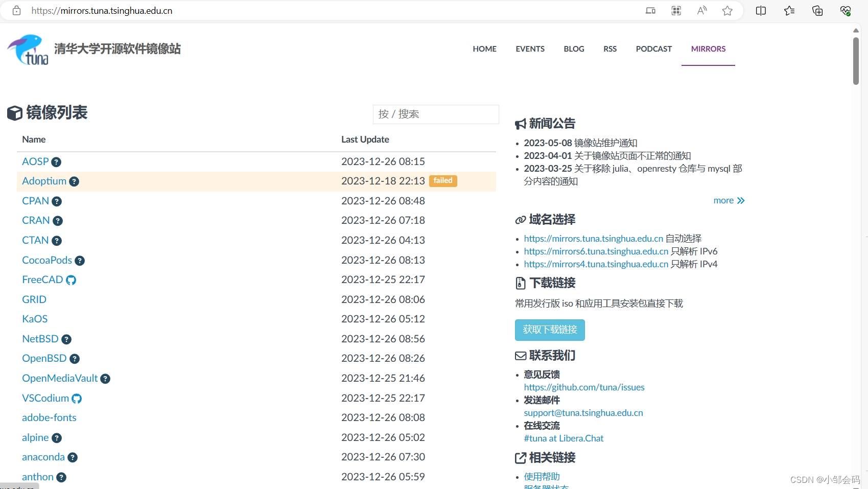868x489 pixels.
Task: Open the CTAN help question-mark icon
Action: click(x=57, y=241)
